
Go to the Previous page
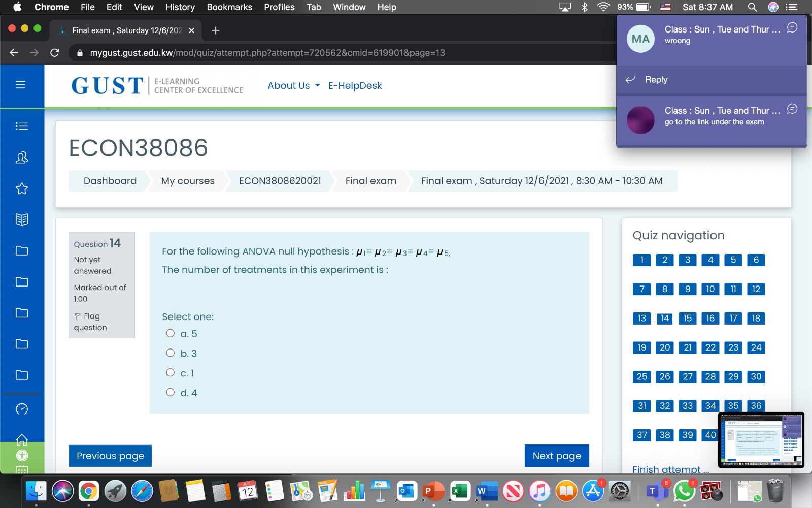[110, 456]
